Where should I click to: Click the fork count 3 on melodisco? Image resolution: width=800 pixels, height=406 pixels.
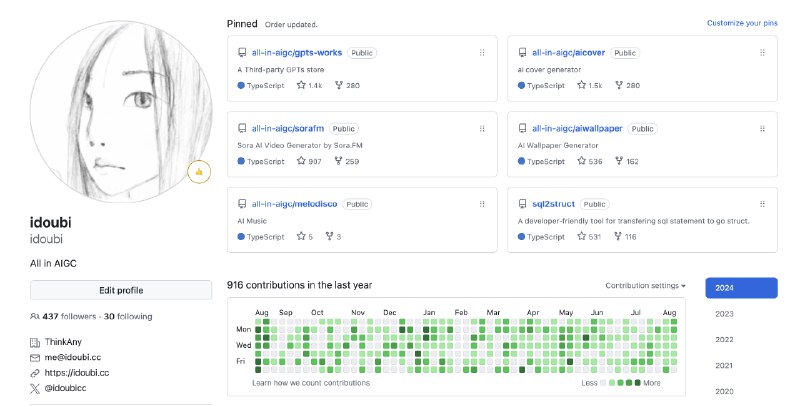(x=333, y=237)
